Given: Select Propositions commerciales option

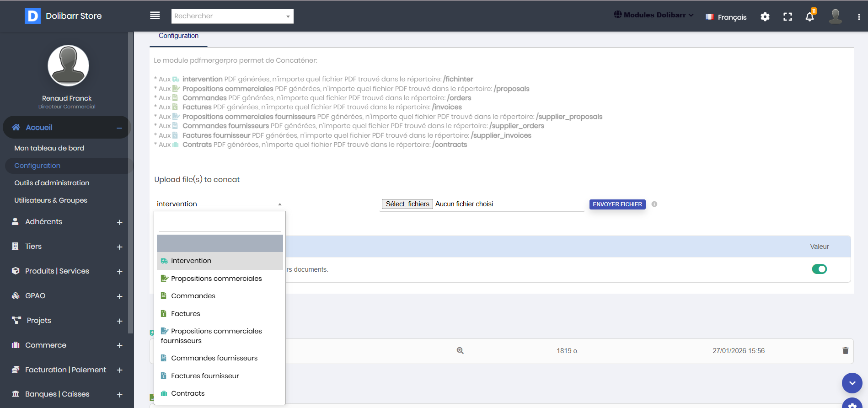Looking at the screenshot, I should pyautogui.click(x=220, y=279).
